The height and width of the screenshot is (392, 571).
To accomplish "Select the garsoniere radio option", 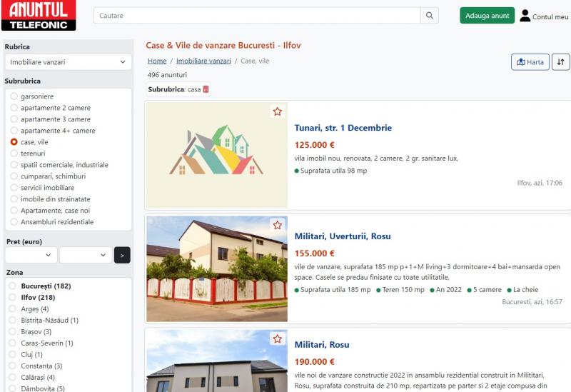I will click(14, 96).
